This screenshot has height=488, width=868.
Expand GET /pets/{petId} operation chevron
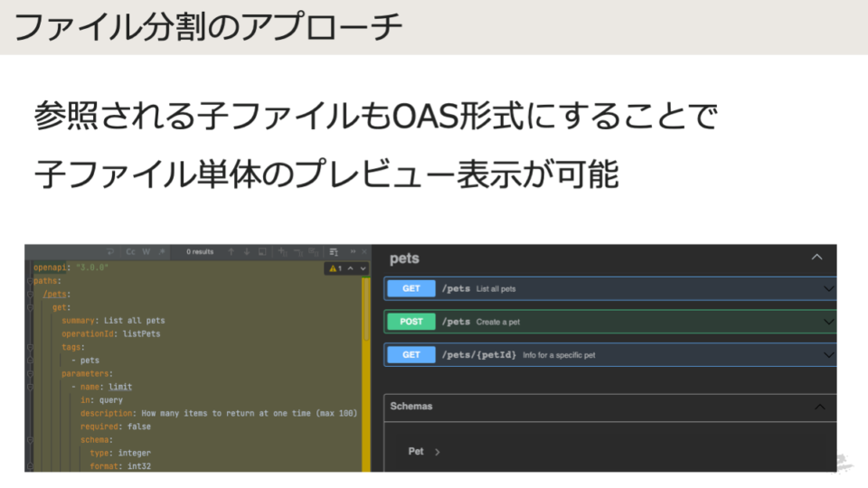click(828, 355)
